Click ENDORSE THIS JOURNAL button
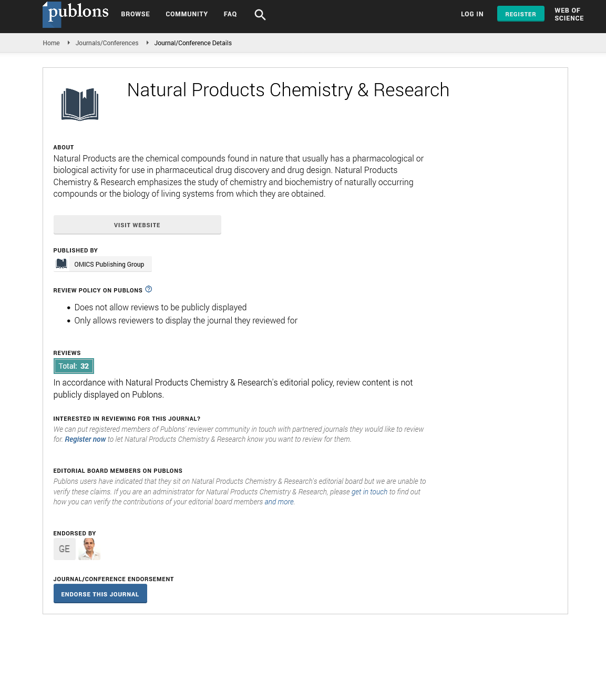Image resolution: width=606 pixels, height=700 pixels. click(x=100, y=593)
